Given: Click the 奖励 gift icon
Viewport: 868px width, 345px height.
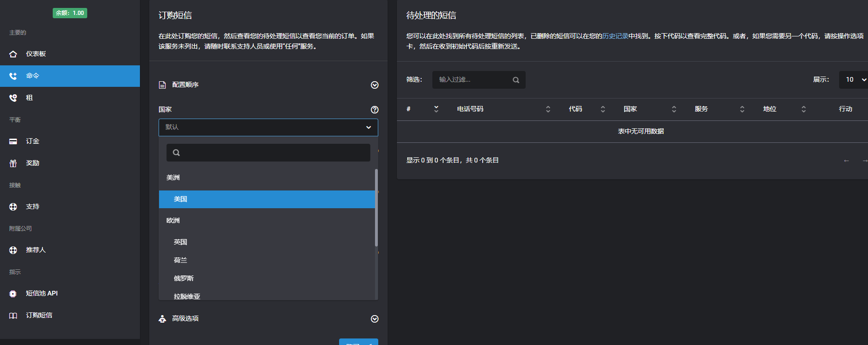Looking at the screenshot, I should click(13, 163).
